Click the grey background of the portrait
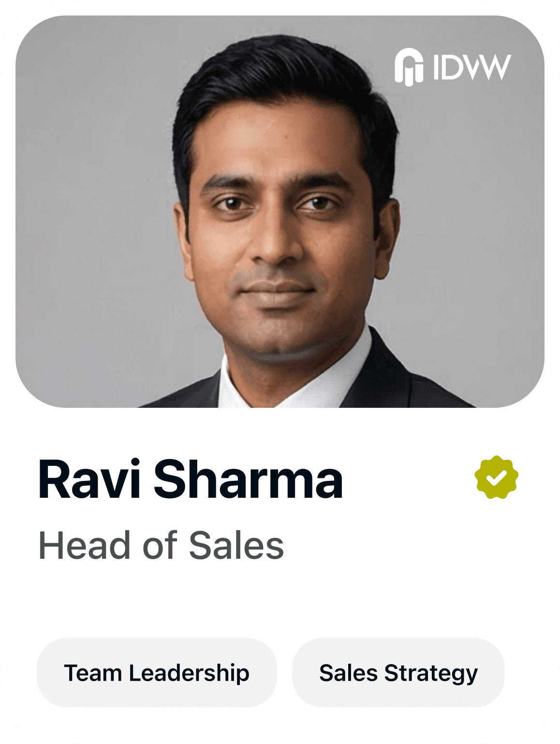560x744 pixels. (87, 193)
